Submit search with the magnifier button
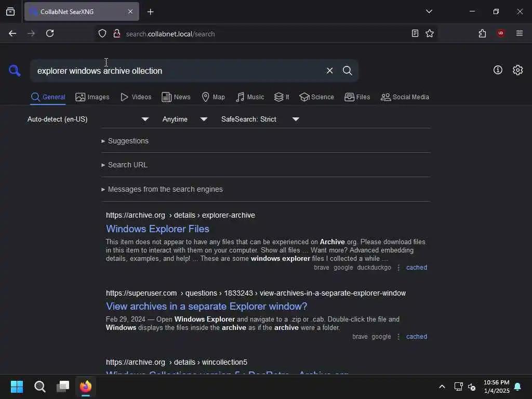 (347, 71)
